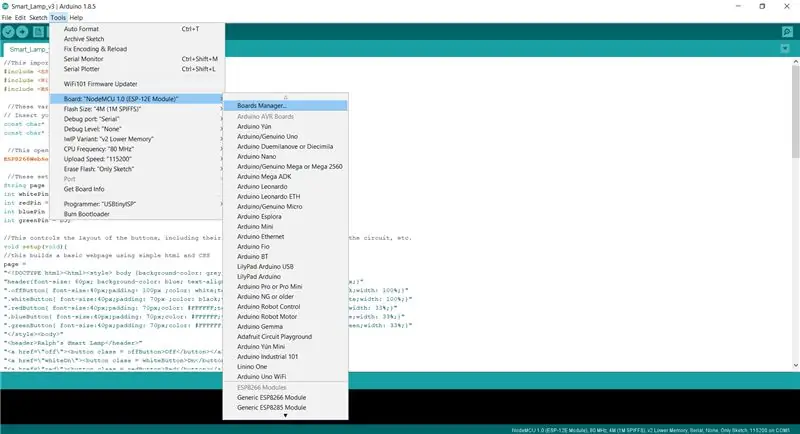Select Arduino Industrial 101 board

(286, 357)
